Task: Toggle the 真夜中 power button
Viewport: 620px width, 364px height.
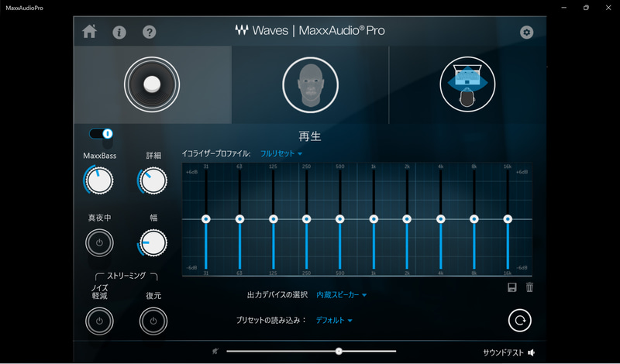Action: [99, 242]
